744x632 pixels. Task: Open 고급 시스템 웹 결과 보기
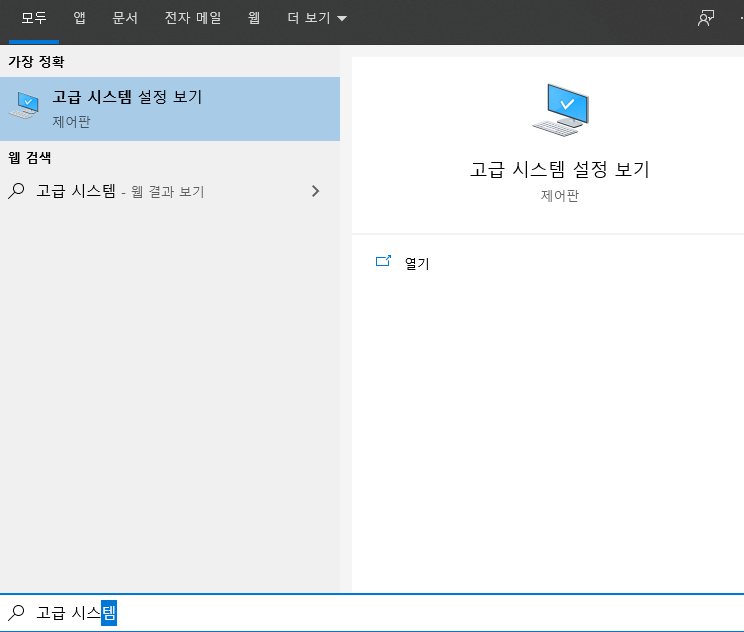pos(170,191)
